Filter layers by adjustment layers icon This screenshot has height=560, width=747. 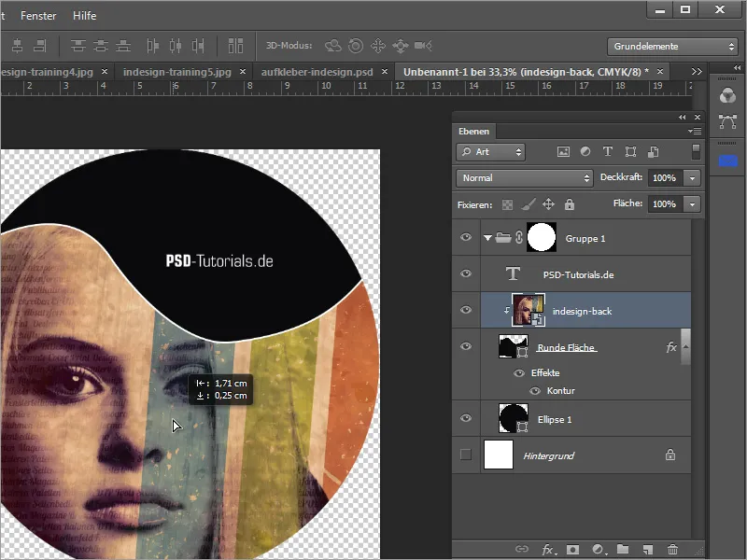point(585,152)
